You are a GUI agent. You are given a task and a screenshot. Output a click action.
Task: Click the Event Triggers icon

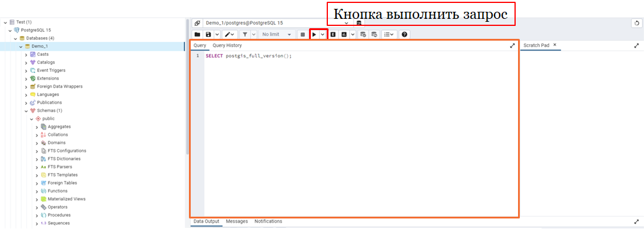point(33,70)
